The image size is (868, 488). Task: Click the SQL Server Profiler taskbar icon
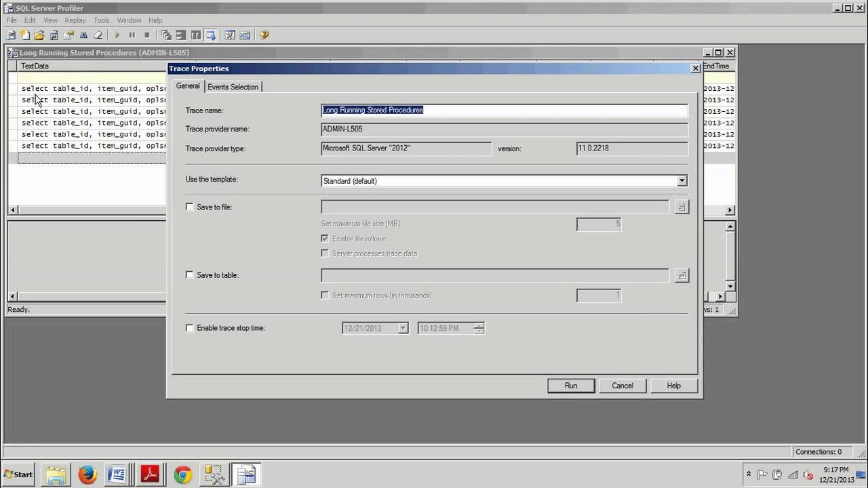point(246,475)
